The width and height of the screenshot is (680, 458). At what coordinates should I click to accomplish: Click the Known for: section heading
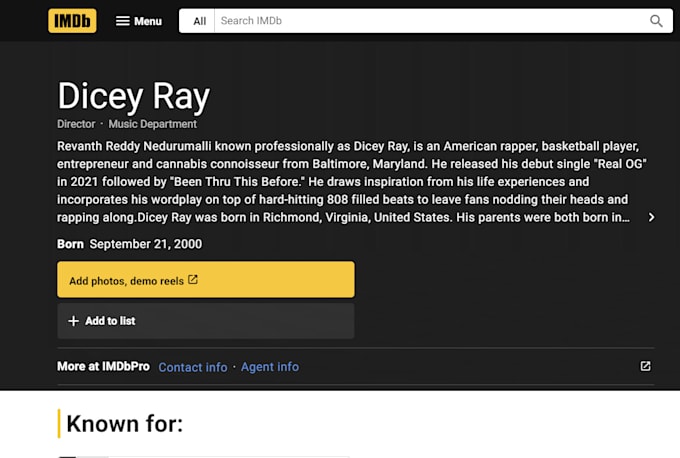click(124, 424)
